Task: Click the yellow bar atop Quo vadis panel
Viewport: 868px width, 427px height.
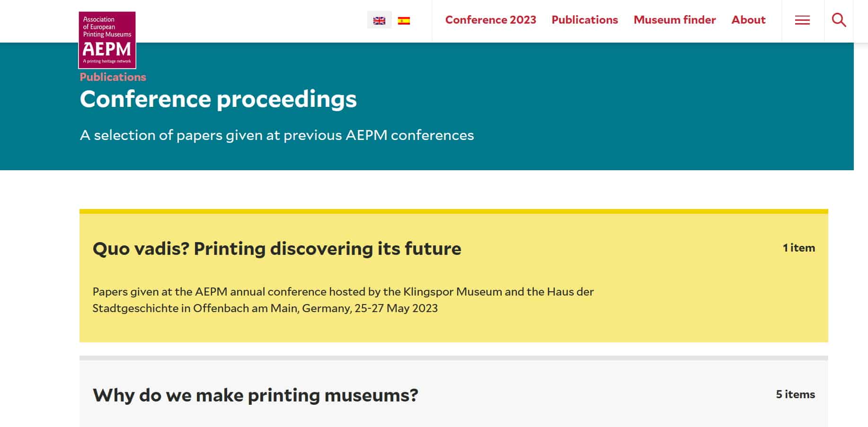Action: point(454,211)
